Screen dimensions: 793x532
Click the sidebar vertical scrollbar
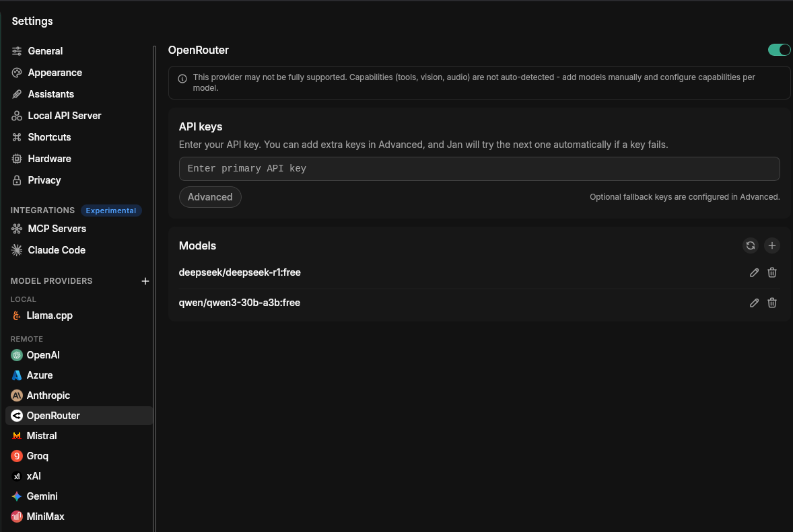(155, 289)
